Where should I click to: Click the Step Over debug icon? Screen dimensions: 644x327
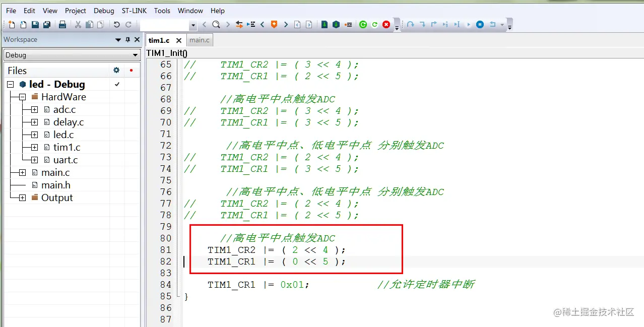[x=410, y=24]
